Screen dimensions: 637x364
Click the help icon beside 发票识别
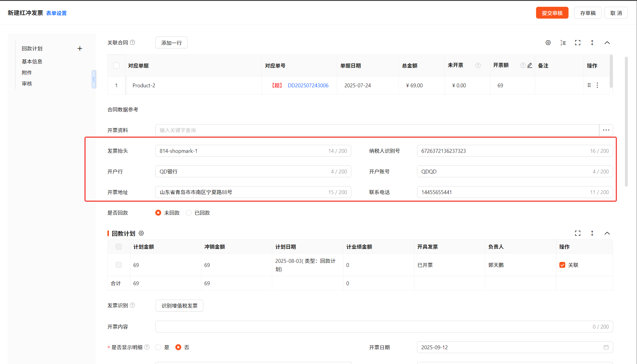[x=133, y=305]
